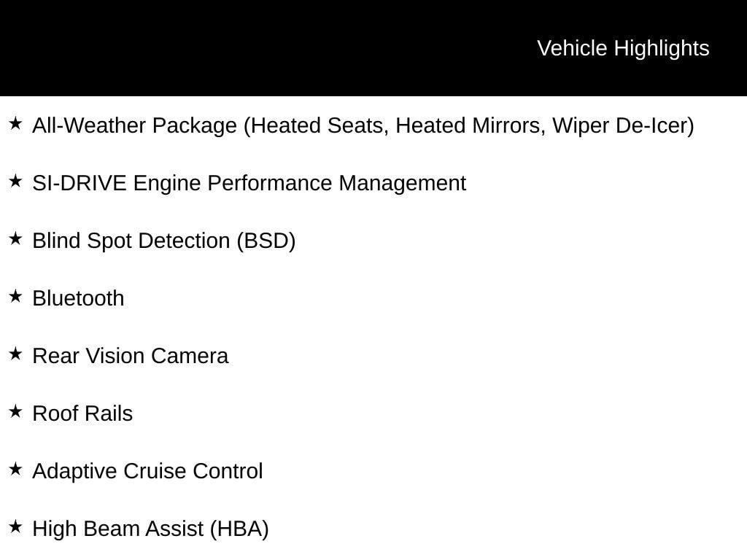Select the star icon next to Adaptive Cruise Control

pos(15,469)
